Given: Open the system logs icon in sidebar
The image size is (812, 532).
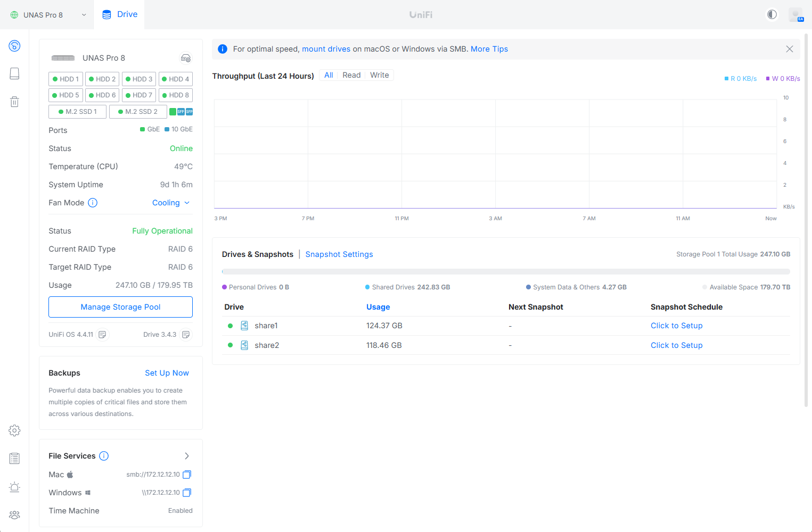Looking at the screenshot, I should tap(14, 458).
